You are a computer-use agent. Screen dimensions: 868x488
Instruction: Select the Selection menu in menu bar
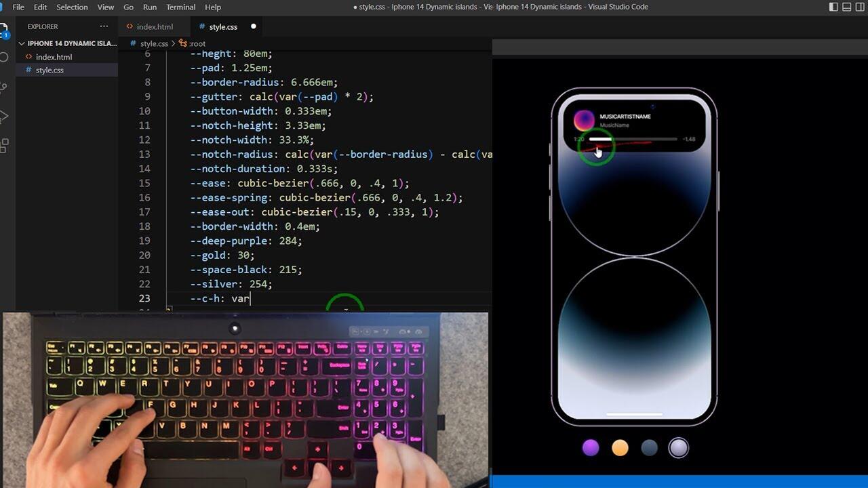coord(72,7)
